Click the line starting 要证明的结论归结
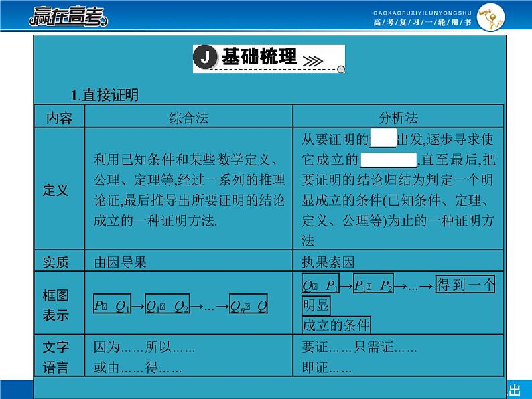 397,179
